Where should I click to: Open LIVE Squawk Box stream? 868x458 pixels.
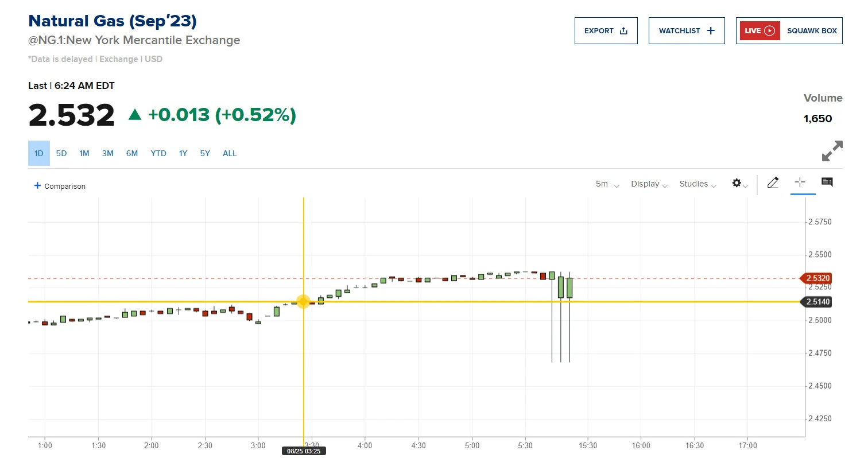(789, 31)
